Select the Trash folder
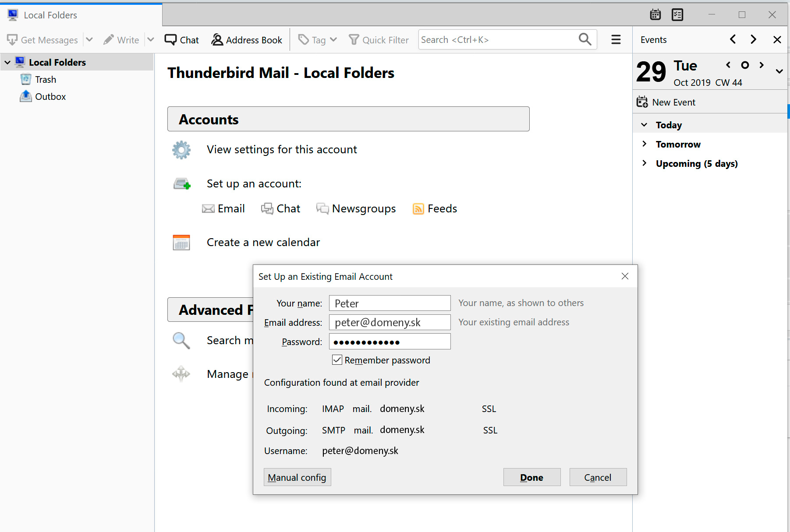790x532 pixels. pyautogui.click(x=45, y=80)
